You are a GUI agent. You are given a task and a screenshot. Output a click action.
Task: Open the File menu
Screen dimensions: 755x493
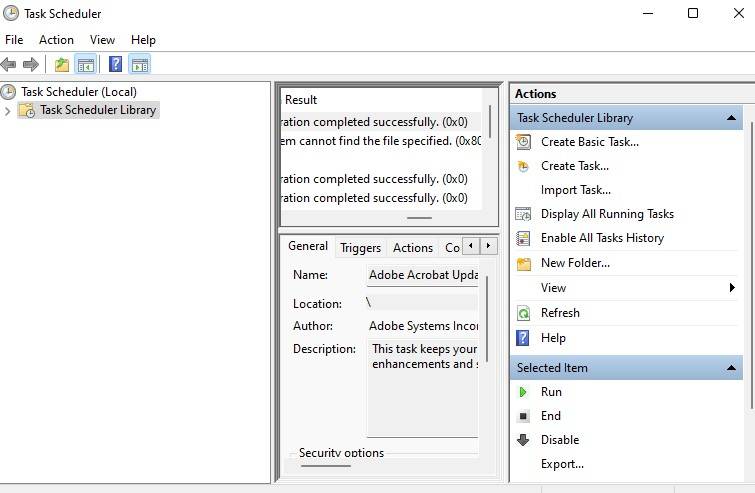coord(14,40)
